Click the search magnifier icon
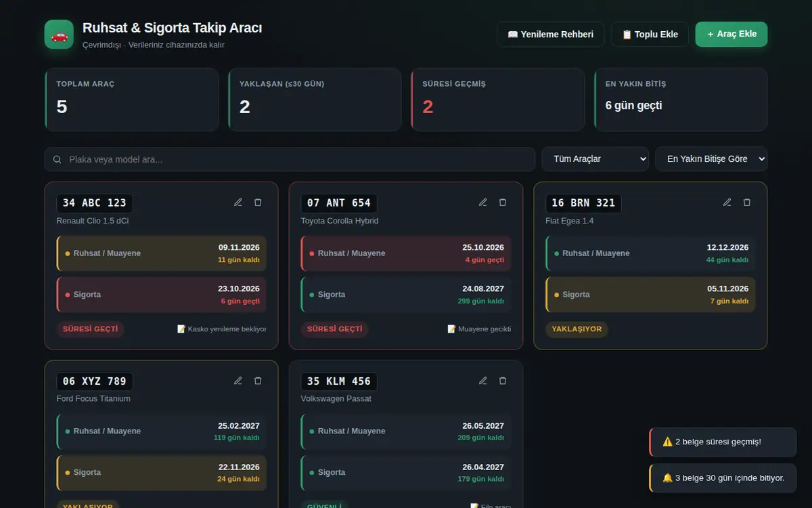The image size is (812, 508). click(x=58, y=160)
